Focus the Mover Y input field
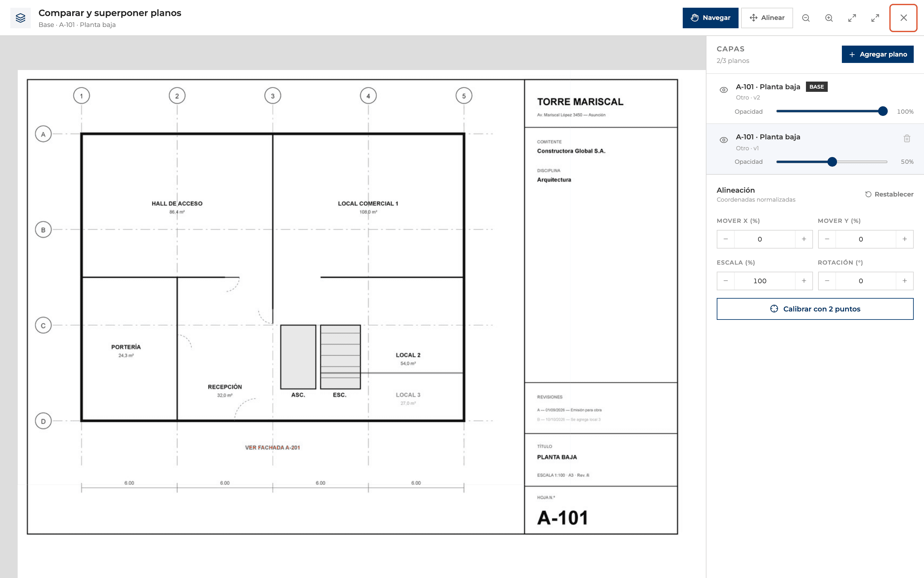This screenshot has width=924, height=578. tap(866, 239)
